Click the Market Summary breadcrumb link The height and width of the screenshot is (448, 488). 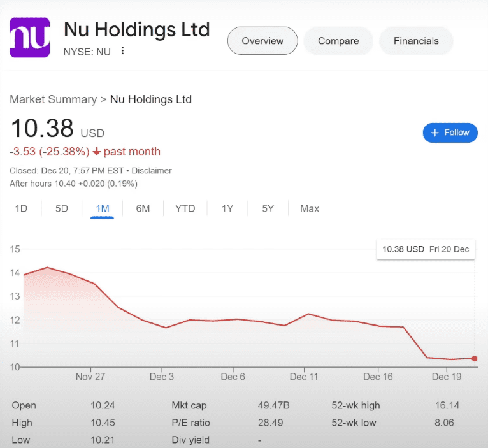click(53, 99)
